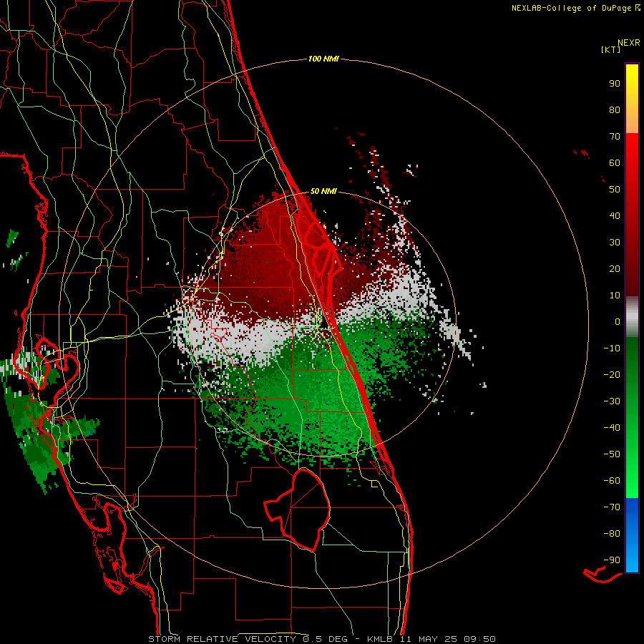Click the KT units label above the color scale
The height and width of the screenshot is (644, 644).
click(611, 50)
